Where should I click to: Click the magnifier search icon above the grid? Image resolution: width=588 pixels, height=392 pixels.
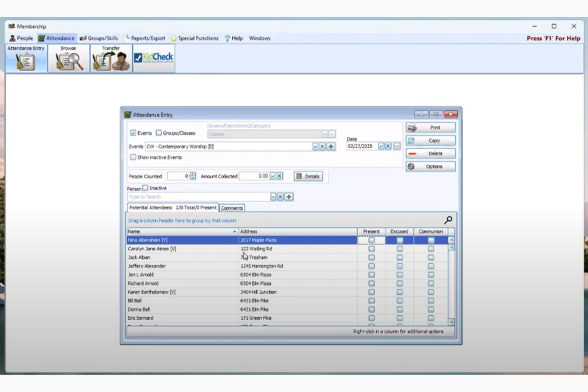click(448, 220)
